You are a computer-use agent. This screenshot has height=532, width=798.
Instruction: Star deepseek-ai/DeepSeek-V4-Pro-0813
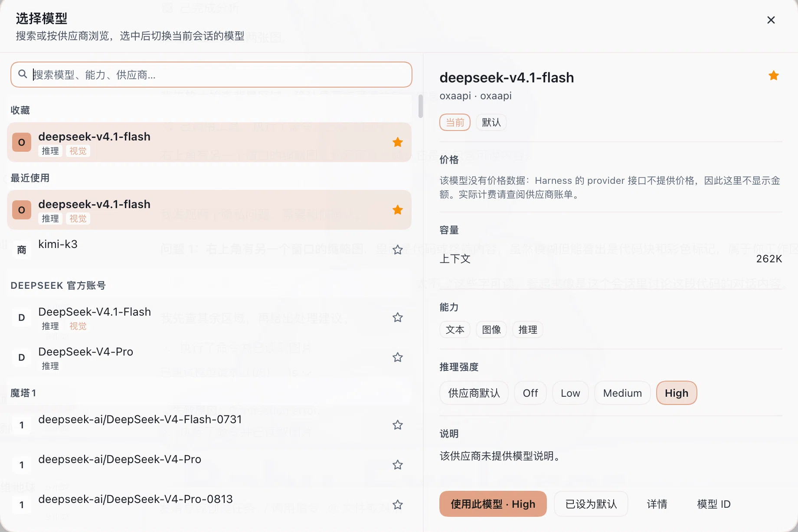(398, 505)
